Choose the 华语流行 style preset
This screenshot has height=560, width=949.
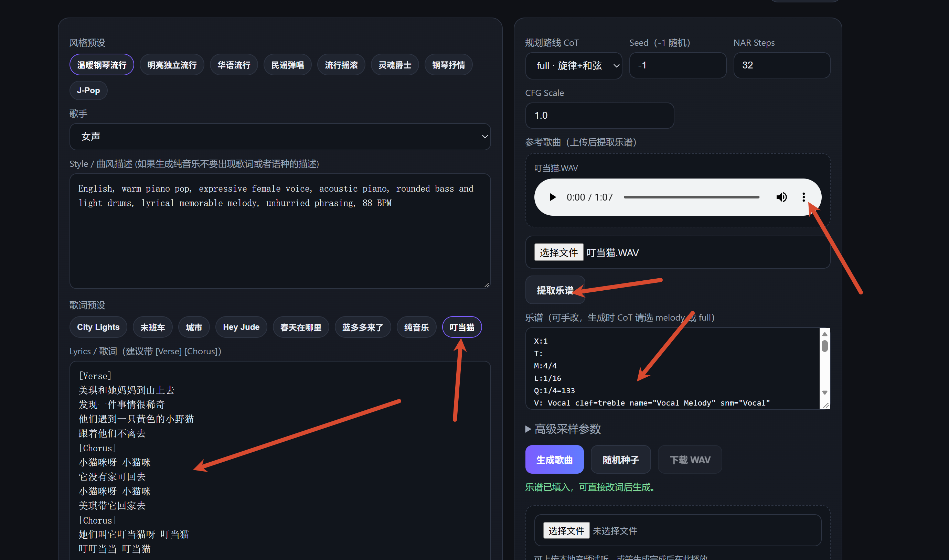[234, 65]
